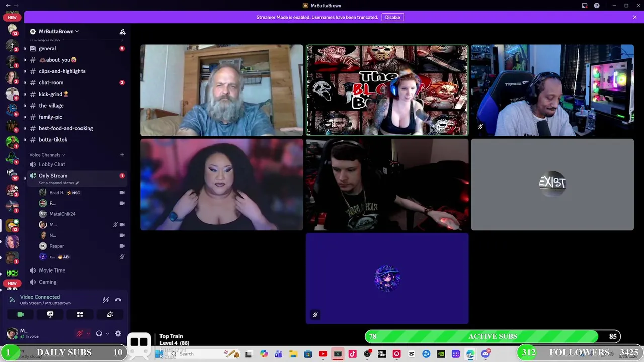
Task: Open the TikTok icon in the taskbar
Action: pos(352,354)
